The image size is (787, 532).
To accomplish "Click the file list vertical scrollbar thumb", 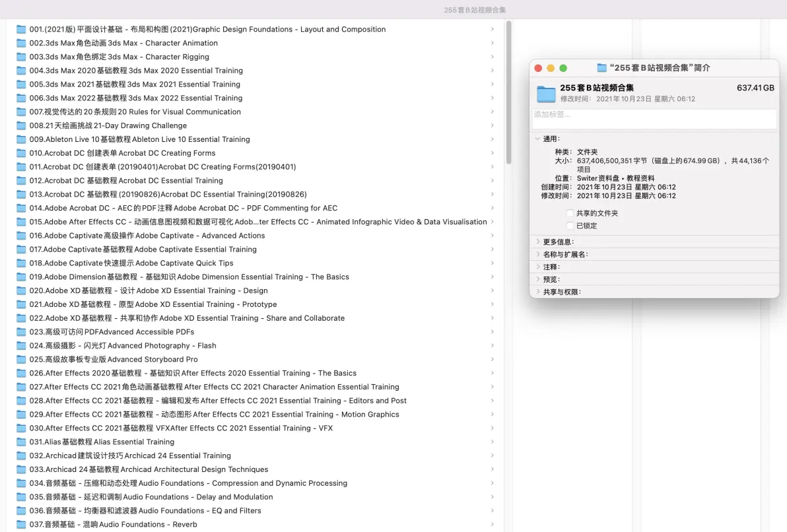I will tap(508, 92).
